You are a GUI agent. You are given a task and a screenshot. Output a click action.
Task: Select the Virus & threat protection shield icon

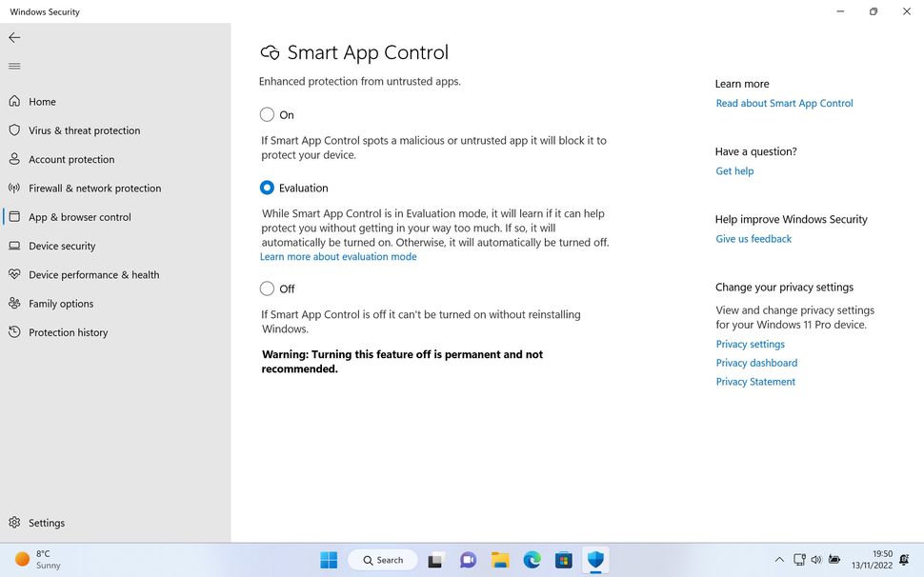pos(14,130)
